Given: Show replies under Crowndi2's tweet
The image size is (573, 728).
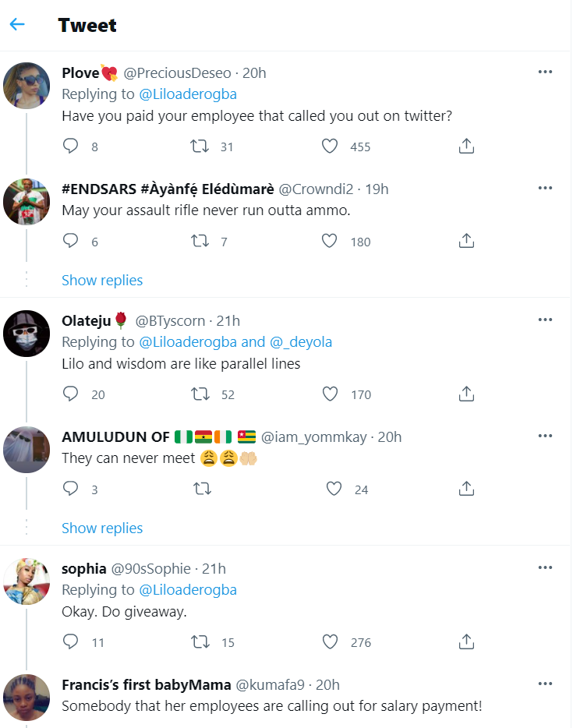Looking at the screenshot, I should coord(102,280).
